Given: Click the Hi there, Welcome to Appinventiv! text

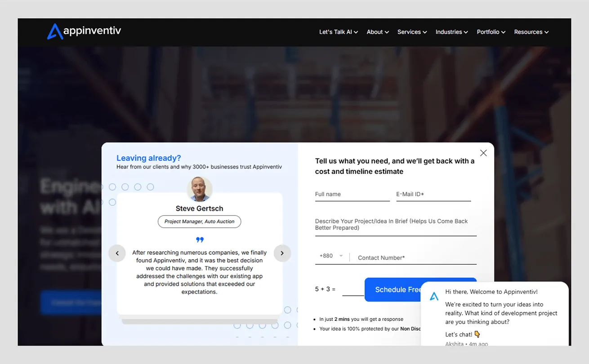Looking at the screenshot, I should pyautogui.click(x=491, y=292).
